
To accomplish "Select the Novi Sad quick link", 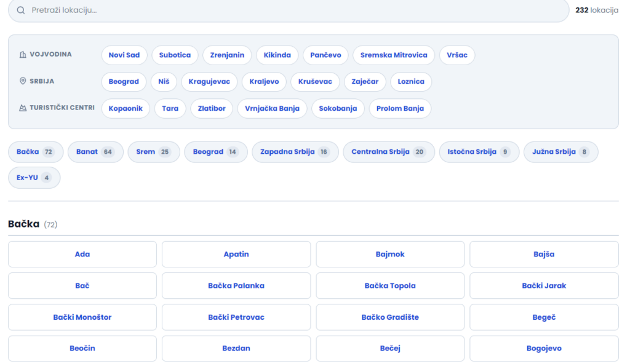I will (x=124, y=55).
